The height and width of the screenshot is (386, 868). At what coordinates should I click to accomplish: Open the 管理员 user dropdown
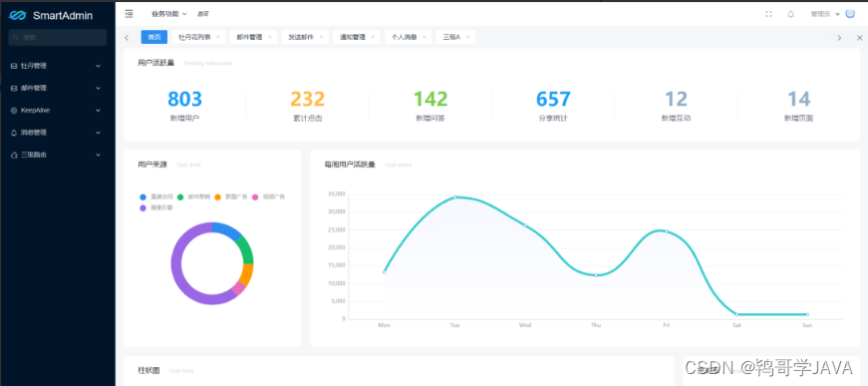(x=826, y=14)
